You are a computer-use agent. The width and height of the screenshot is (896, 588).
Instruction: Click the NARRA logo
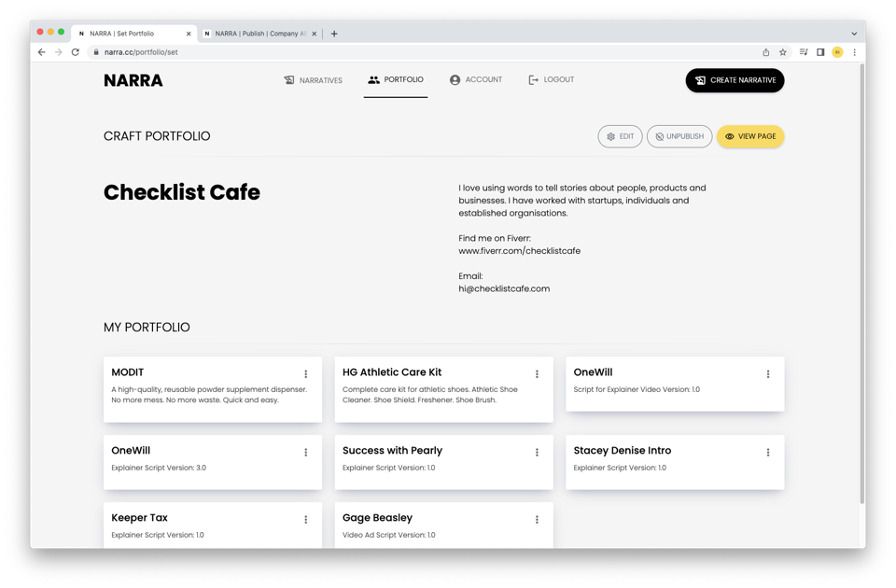point(133,80)
